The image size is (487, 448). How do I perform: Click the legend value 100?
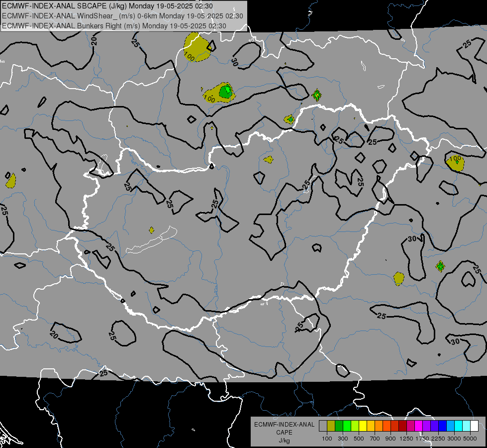tap(327, 439)
